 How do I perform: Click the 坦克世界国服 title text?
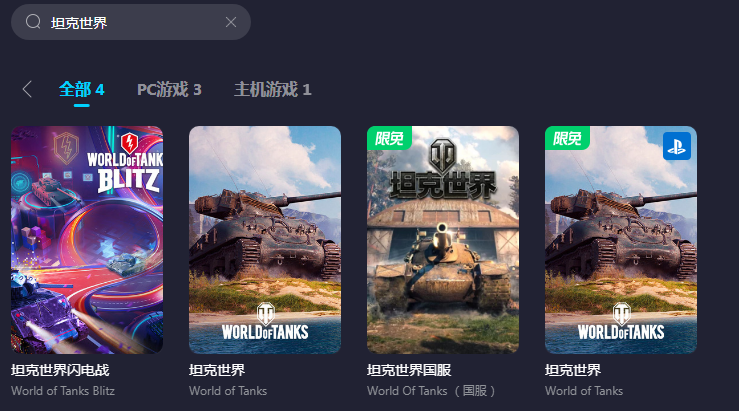click(x=409, y=370)
